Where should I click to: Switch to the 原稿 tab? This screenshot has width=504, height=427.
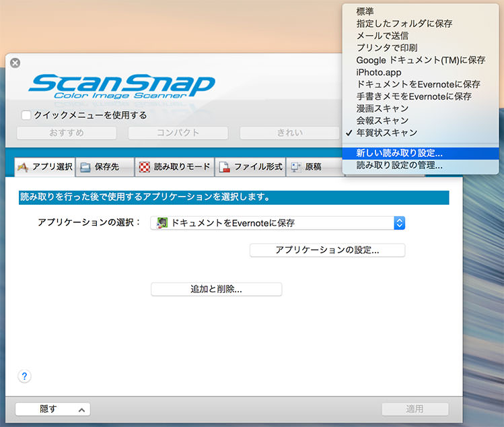tap(314, 166)
